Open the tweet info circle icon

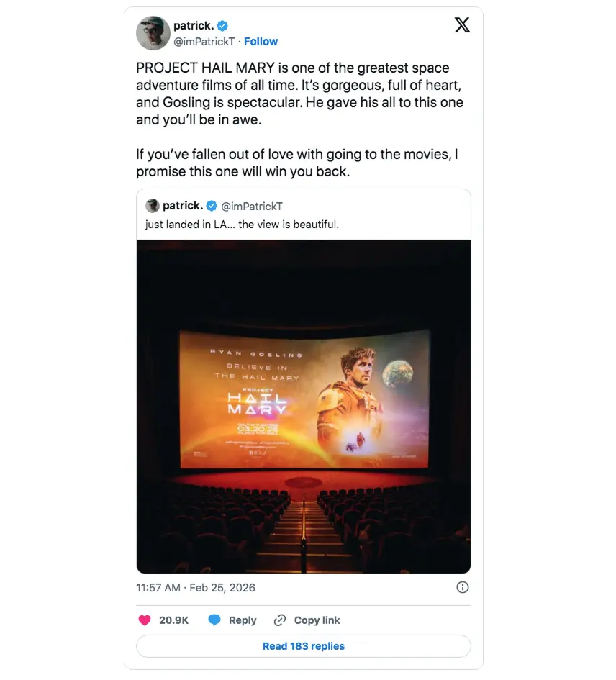pos(463,587)
